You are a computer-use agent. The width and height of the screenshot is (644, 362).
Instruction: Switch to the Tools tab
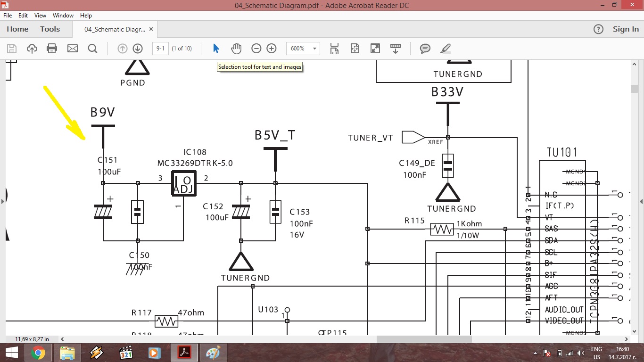click(50, 29)
